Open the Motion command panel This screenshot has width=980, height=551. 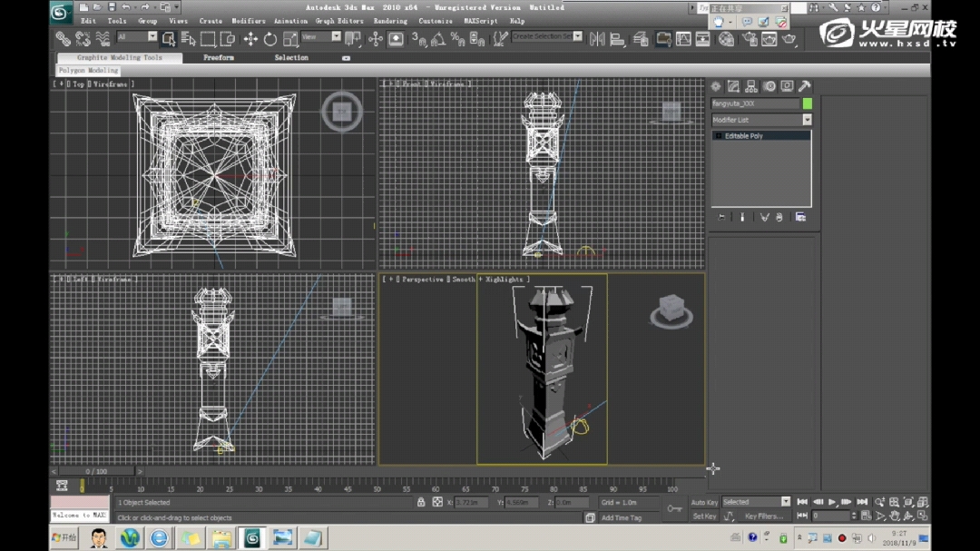[769, 86]
